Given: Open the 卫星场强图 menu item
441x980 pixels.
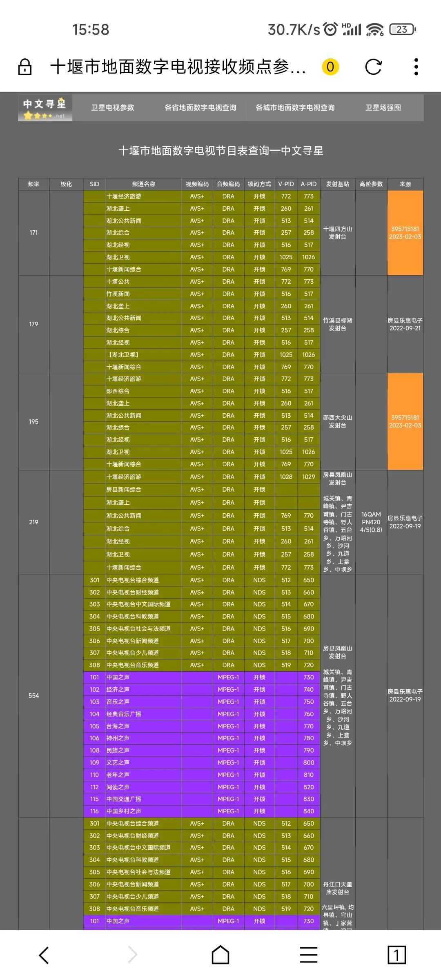Looking at the screenshot, I should tap(383, 108).
